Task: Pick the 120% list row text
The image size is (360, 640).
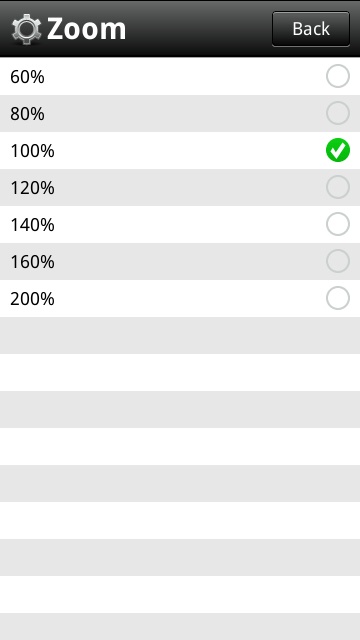Action: pyautogui.click(x=32, y=188)
